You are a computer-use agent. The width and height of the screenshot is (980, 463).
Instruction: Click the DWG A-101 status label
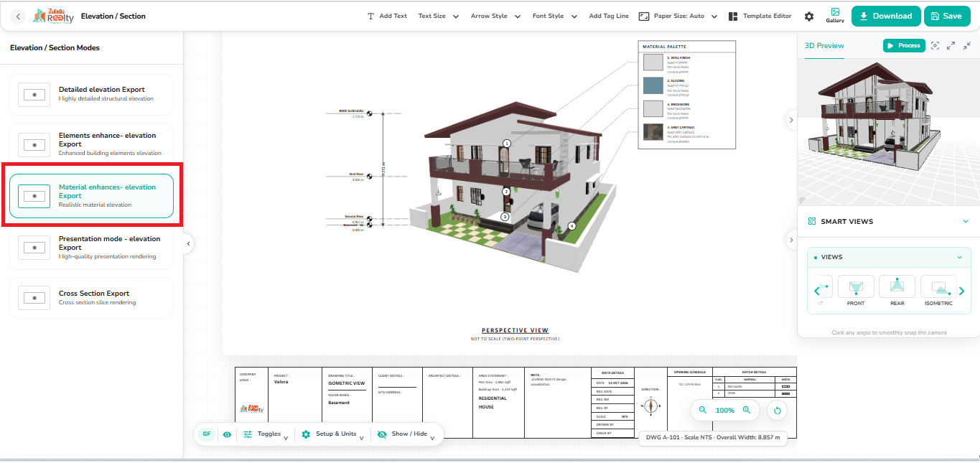713,437
